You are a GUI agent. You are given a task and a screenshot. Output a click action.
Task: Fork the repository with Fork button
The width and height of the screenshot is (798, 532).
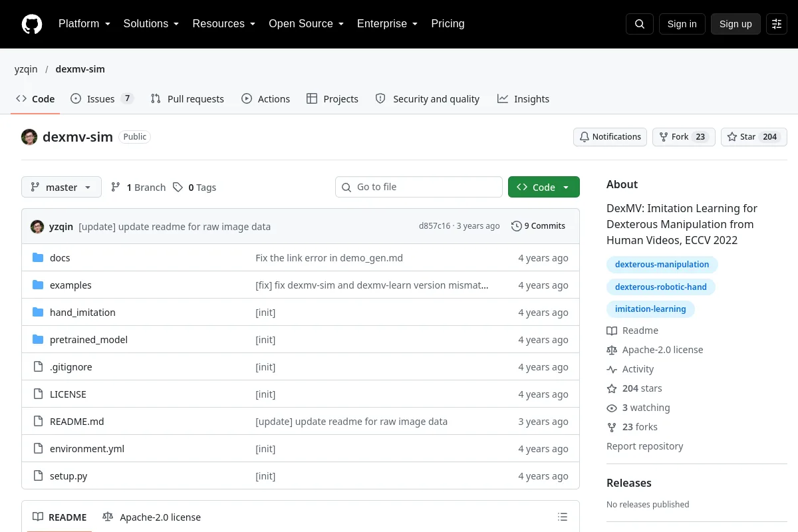pyautogui.click(x=684, y=137)
